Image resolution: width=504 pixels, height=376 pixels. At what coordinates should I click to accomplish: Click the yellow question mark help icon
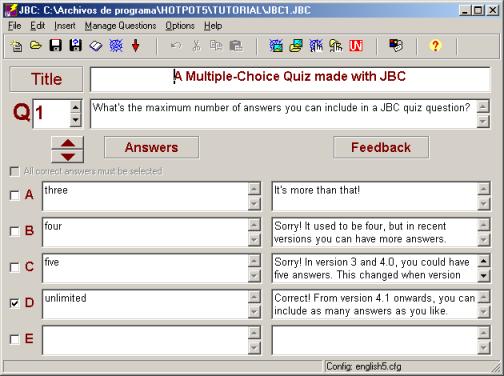point(435,45)
